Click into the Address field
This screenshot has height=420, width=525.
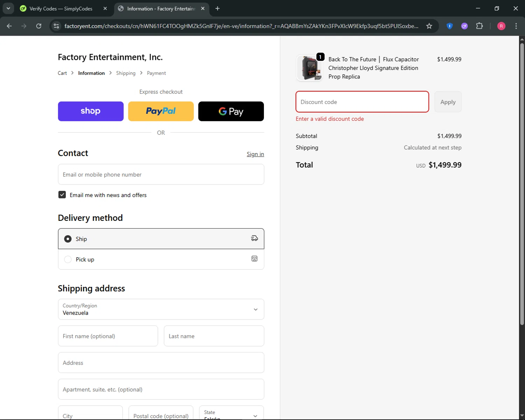pyautogui.click(x=161, y=363)
